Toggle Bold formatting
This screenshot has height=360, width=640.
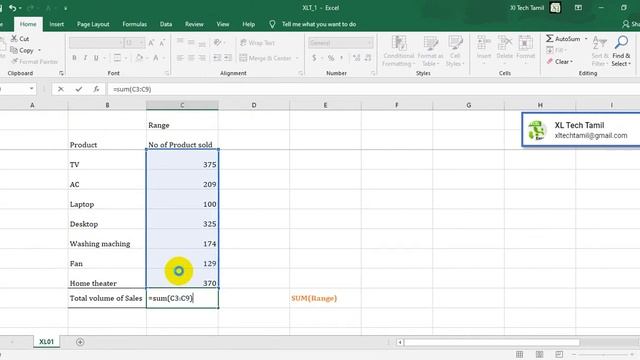74,58
